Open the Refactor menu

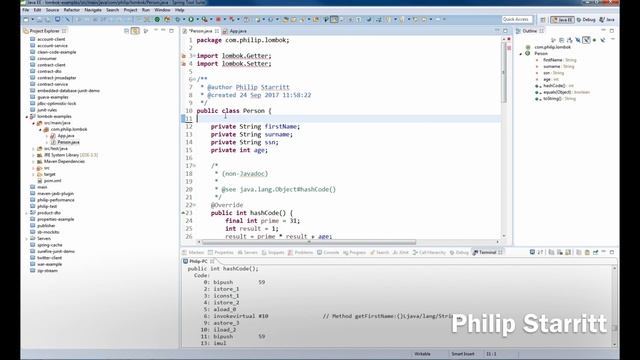coord(71,10)
